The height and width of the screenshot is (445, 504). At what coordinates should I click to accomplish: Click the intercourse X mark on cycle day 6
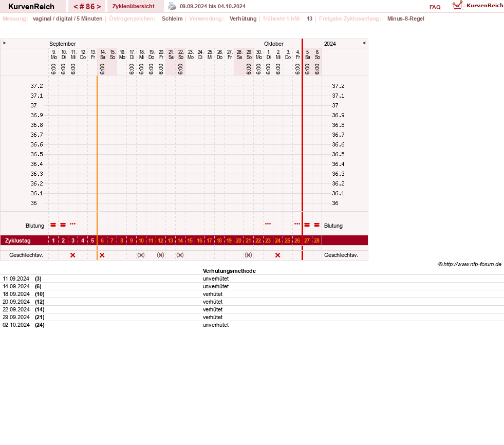(x=102, y=255)
